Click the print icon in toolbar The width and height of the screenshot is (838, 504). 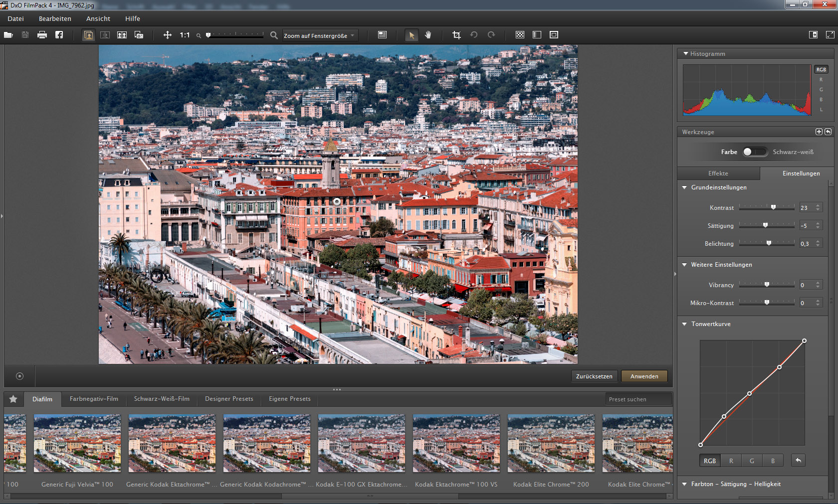tap(42, 35)
